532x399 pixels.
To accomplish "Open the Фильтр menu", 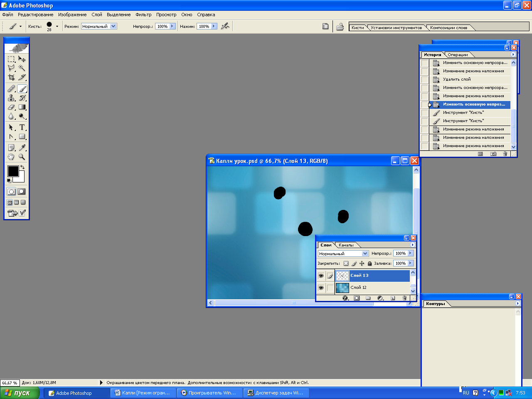I will click(x=143, y=15).
